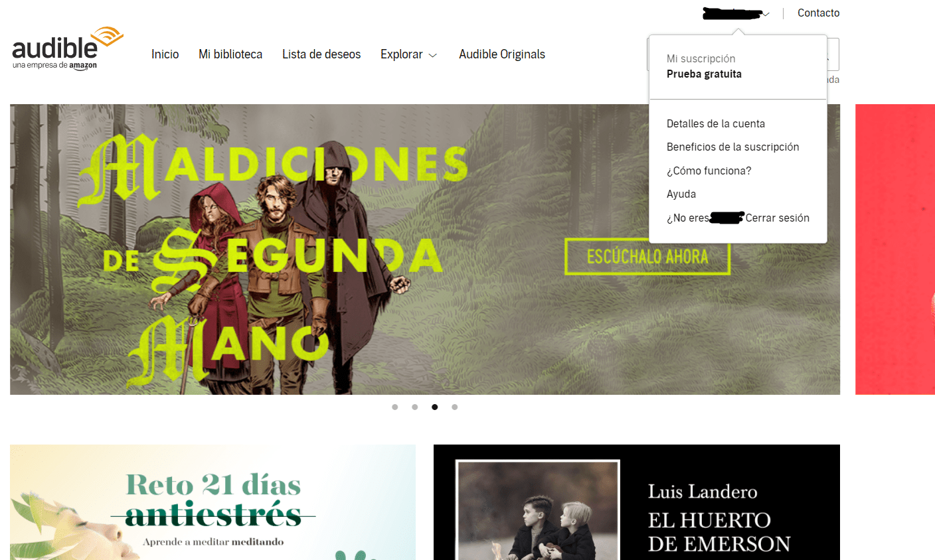Expand the Explorar dropdown menu
Image resolution: width=935 pixels, height=560 pixels.
pos(408,54)
